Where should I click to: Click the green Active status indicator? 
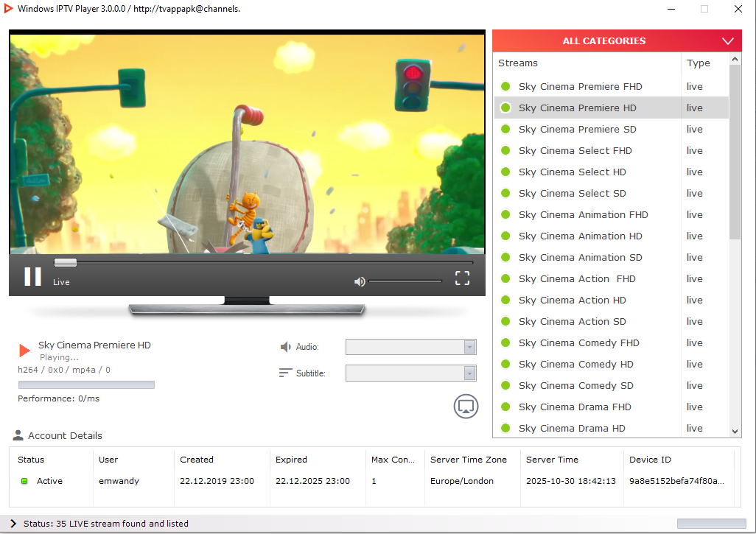tap(24, 481)
